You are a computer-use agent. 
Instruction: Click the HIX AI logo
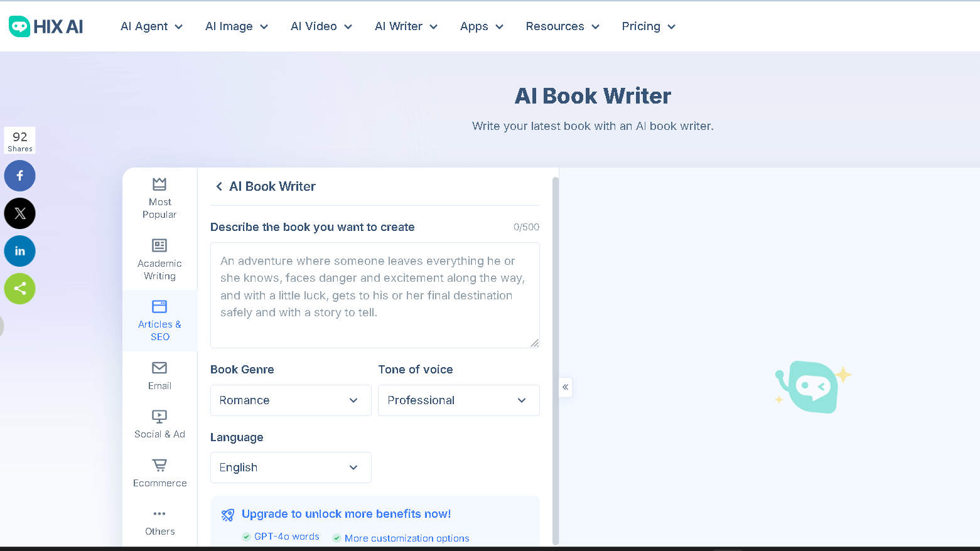[45, 26]
